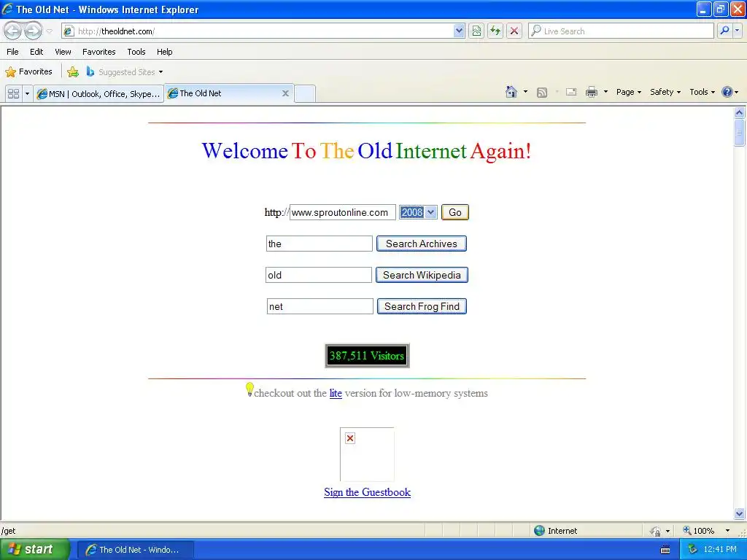This screenshot has width=747, height=560.
Task: Click the Back navigation arrow
Action: pos(13,31)
